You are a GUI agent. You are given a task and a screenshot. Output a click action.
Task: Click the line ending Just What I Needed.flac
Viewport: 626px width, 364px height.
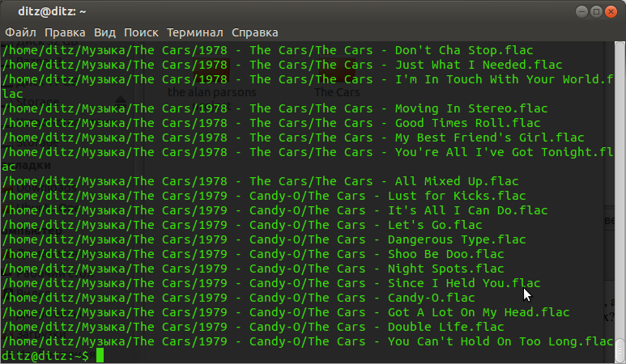coord(282,65)
